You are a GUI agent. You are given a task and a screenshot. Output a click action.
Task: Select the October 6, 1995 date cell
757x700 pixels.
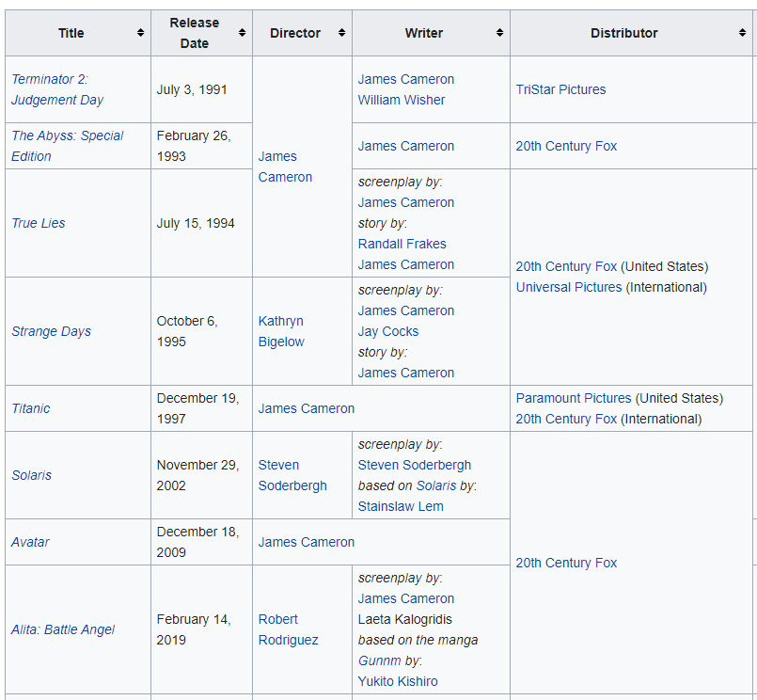pos(201,331)
